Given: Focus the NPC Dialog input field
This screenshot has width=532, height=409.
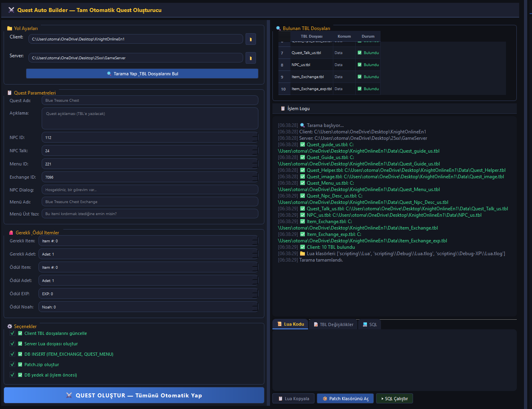Looking at the screenshot, I should coord(150,190).
